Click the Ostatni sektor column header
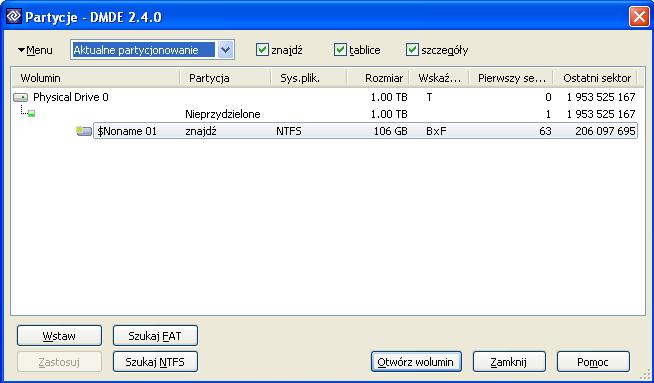This screenshot has height=383, width=654. point(596,78)
